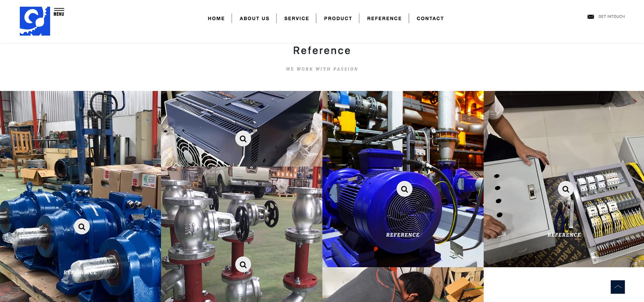Open the worker photo thumbnail
The width and height of the screenshot is (644, 302).
click(403, 285)
